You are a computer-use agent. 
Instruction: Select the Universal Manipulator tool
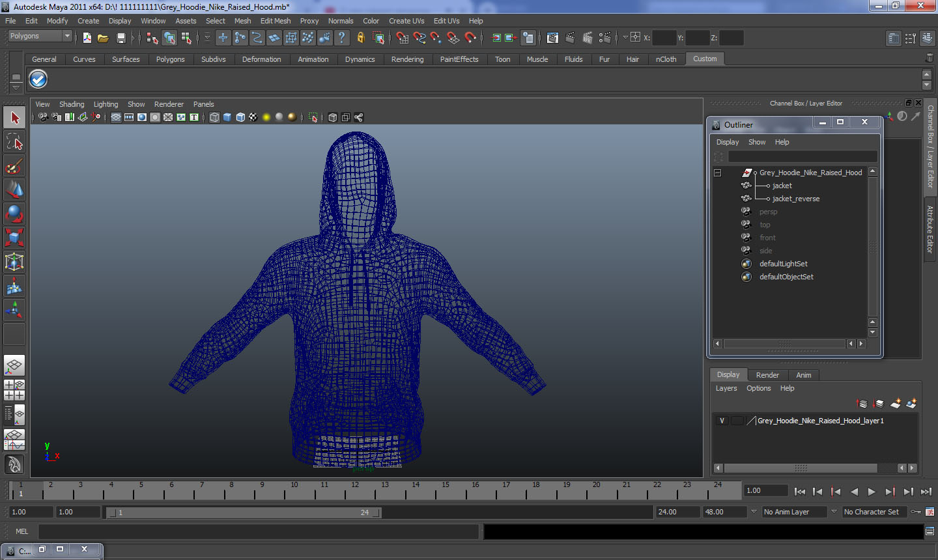(14, 262)
